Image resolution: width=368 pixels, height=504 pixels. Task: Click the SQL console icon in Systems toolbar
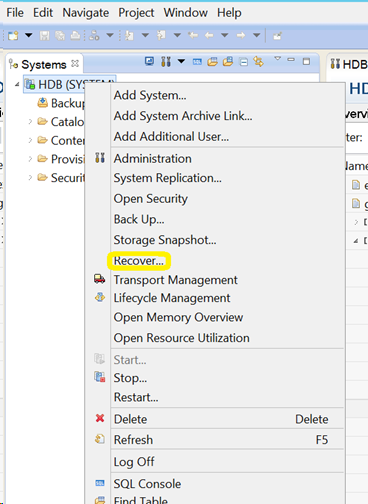coord(197,62)
